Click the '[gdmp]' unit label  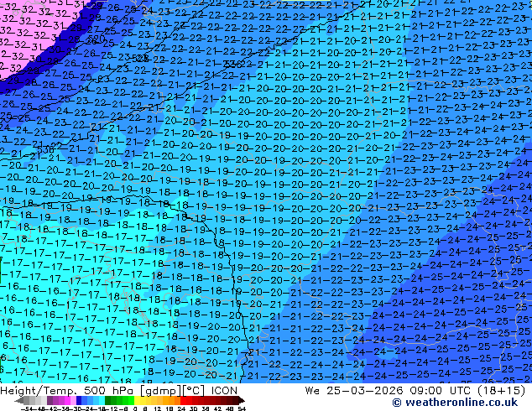pyautogui.click(x=161, y=391)
